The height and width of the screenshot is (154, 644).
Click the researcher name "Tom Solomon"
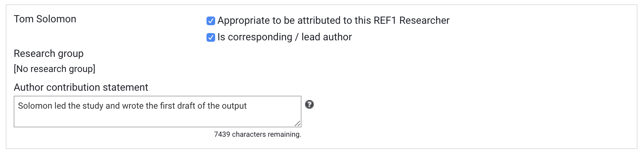click(x=45, y=19)
